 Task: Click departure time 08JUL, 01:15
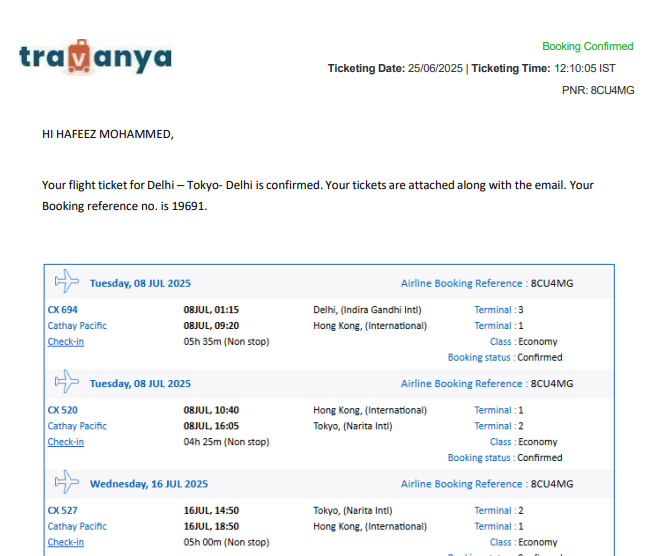211,310
